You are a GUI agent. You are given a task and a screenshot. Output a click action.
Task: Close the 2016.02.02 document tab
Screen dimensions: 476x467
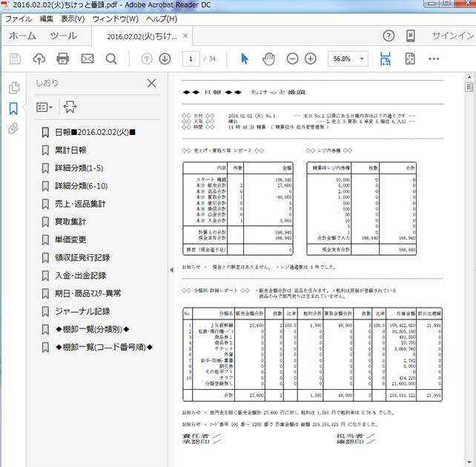[x=185, y=36]
